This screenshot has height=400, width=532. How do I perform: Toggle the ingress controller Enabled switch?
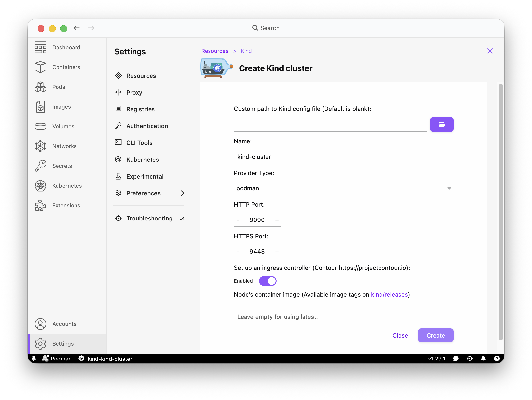268,281
